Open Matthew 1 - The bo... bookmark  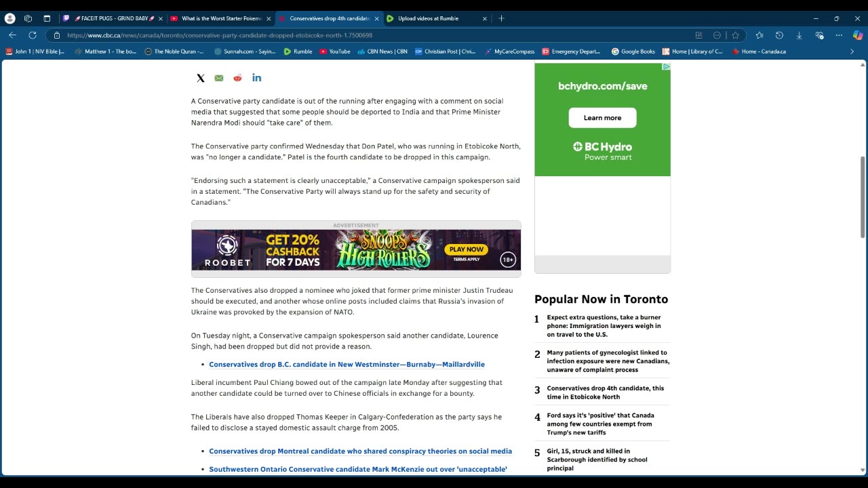(106, 52)
